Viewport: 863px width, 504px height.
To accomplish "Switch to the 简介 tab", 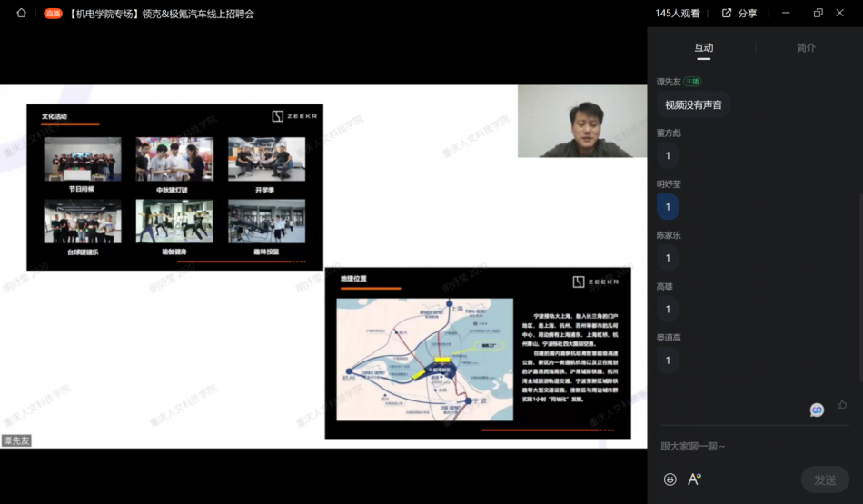I will (x=806, y=48).
